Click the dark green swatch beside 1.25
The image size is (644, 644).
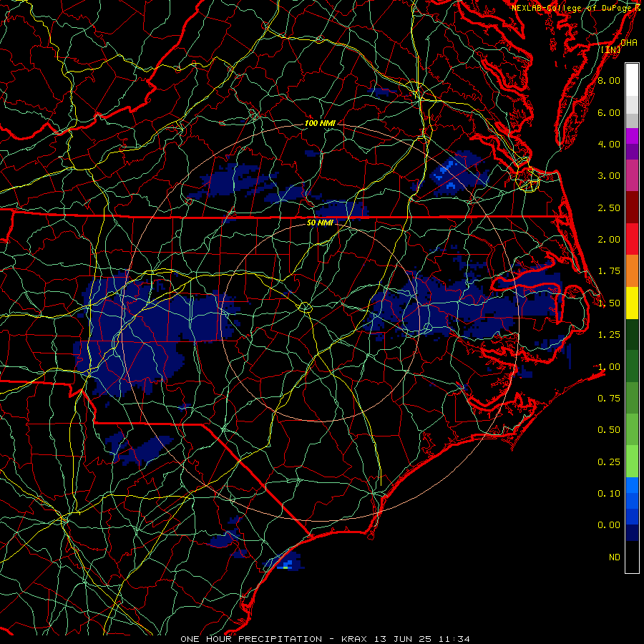[632, 334]
